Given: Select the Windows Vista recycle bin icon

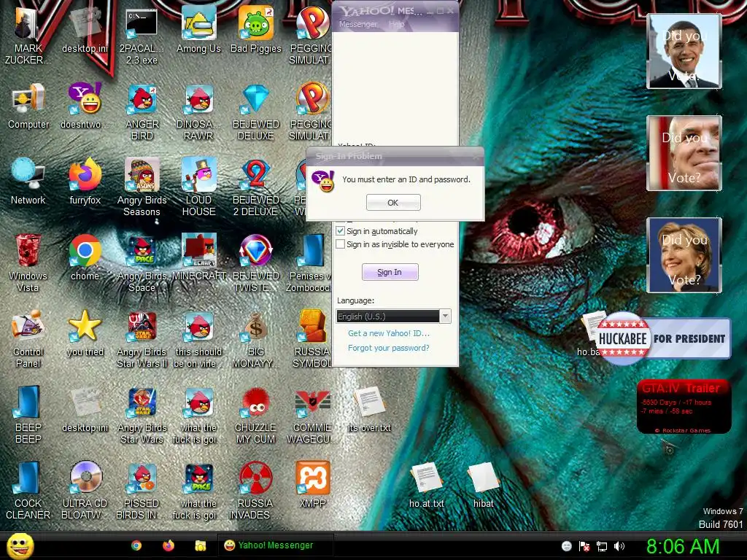Looking at the screenshot, I should click(28, 262).
